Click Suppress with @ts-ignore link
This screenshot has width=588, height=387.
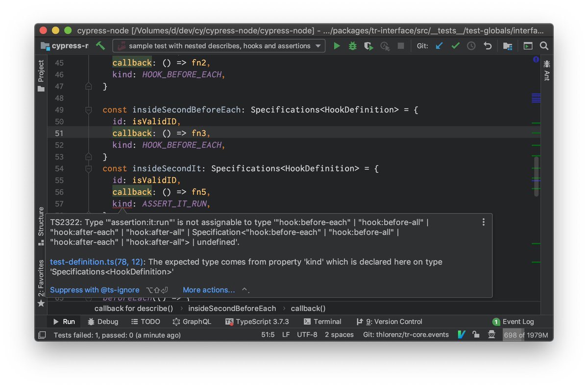point(95,290)
